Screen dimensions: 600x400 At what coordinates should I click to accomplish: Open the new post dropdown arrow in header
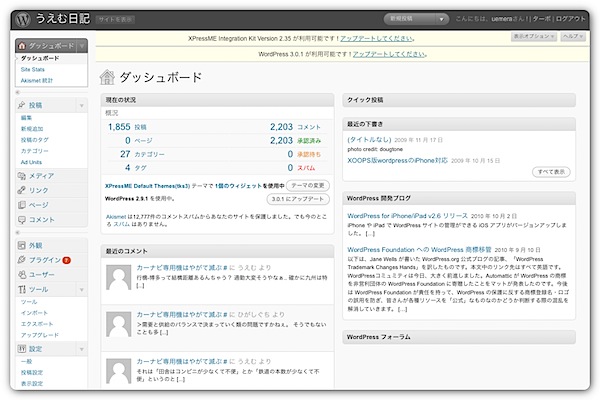coord(442,19)
